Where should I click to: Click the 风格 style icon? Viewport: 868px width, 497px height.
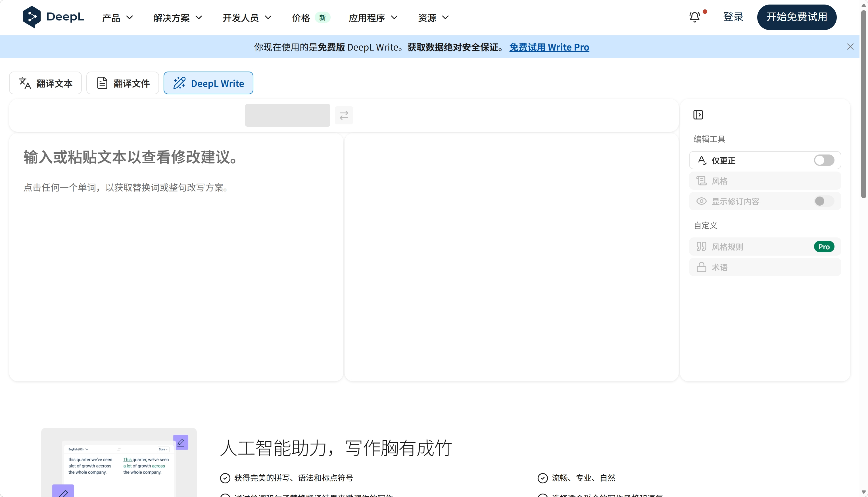[x=702, y=181]
